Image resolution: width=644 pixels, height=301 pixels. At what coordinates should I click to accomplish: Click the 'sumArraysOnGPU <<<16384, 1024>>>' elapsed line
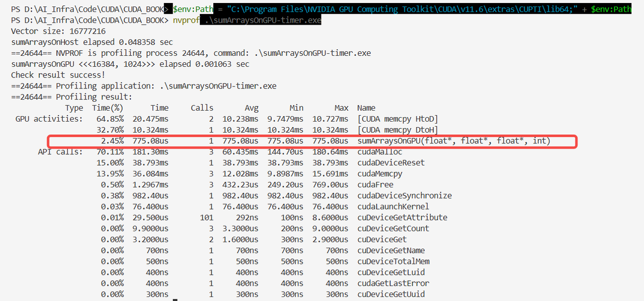click(130, 64)
